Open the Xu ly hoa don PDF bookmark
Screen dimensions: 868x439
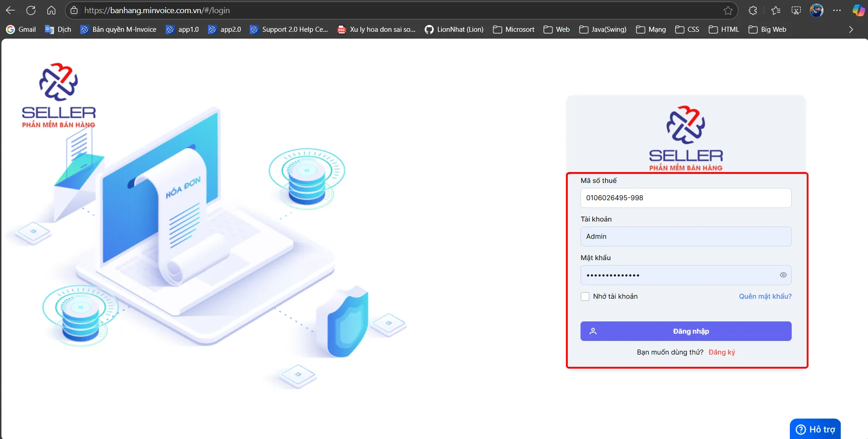(x=377, y=30)
